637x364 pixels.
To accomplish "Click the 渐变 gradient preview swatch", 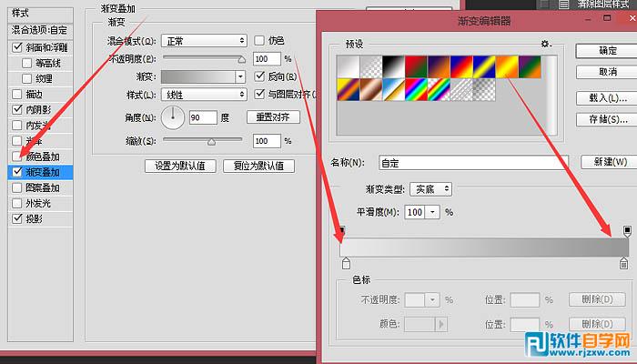I will 198,76.
